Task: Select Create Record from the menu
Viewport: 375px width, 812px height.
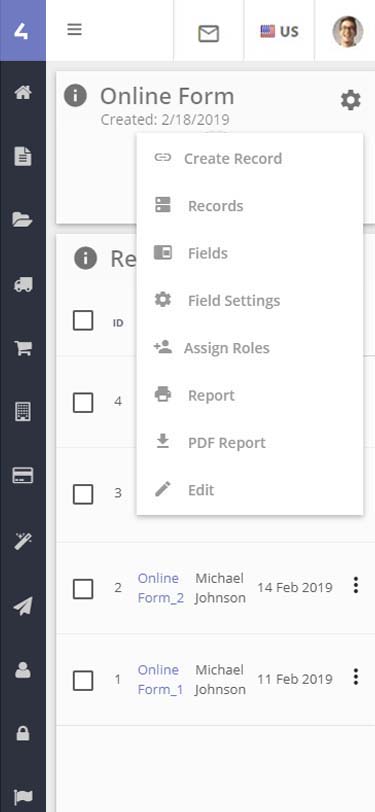Action: (x=250, y=158)
